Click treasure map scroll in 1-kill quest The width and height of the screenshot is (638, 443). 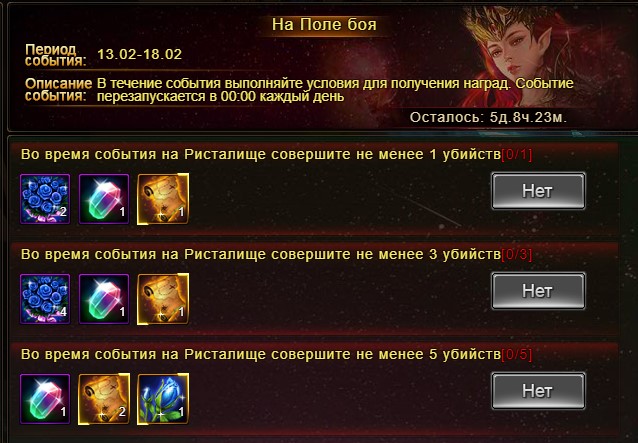click(x=163, y=199)
